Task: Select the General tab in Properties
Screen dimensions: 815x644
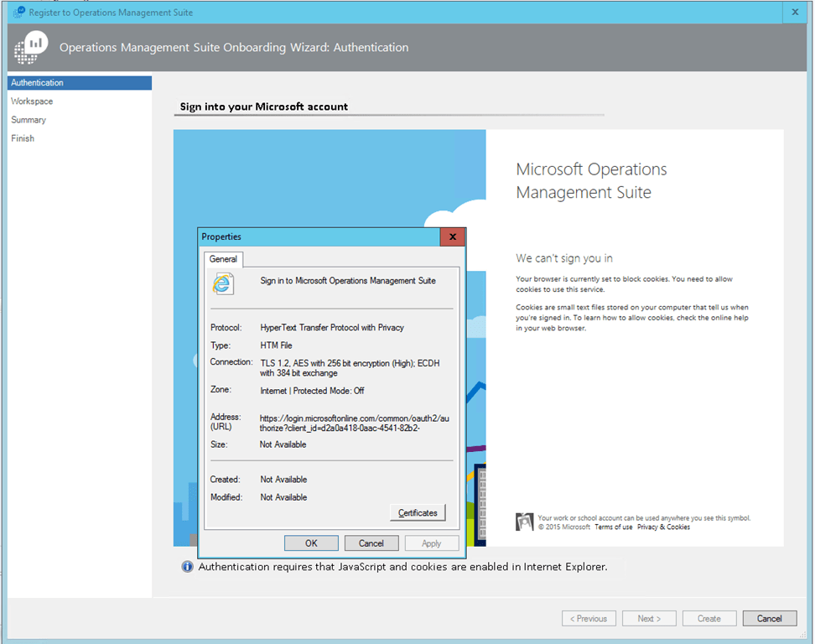Action: (223, 259)
